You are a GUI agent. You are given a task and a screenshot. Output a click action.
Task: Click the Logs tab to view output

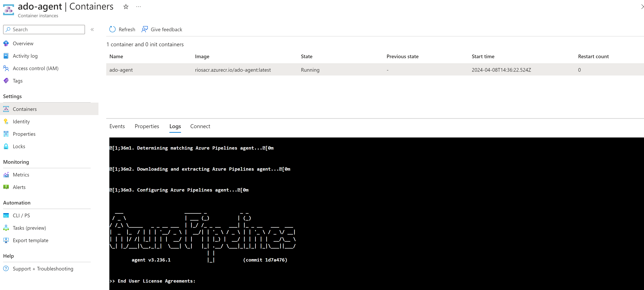[x=175, y=126]
